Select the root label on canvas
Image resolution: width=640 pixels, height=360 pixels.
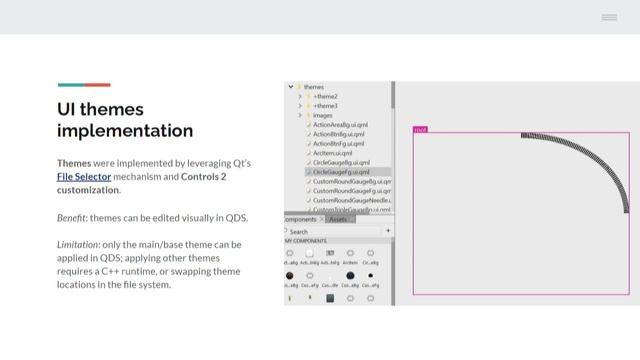(x=420, y=129)
